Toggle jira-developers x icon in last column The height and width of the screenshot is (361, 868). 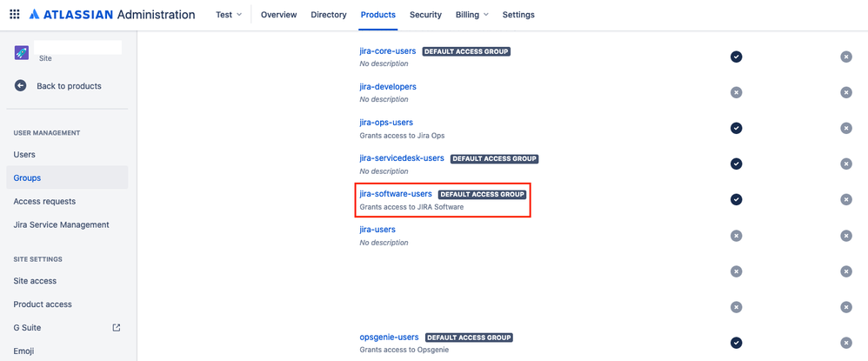click(846, 92)
